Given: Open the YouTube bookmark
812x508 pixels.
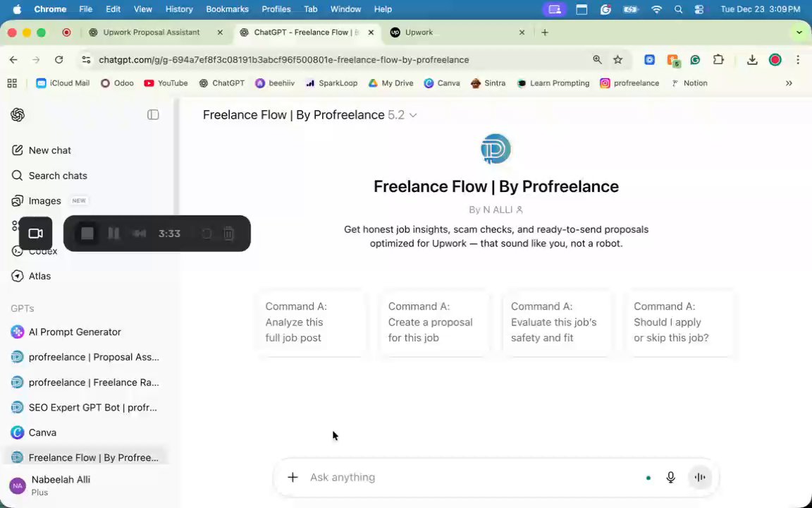Looking at the screenshot, I should (x=166, y=83).
